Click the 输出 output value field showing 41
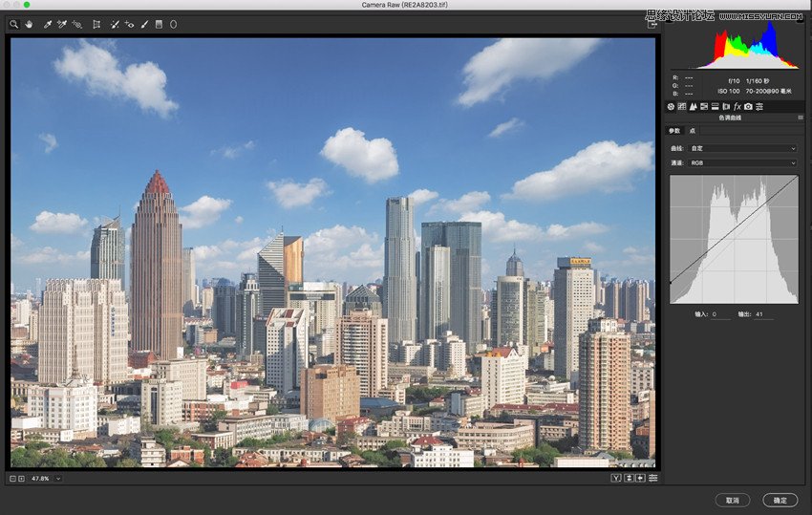The image size is (812, 515). [763, 314]
